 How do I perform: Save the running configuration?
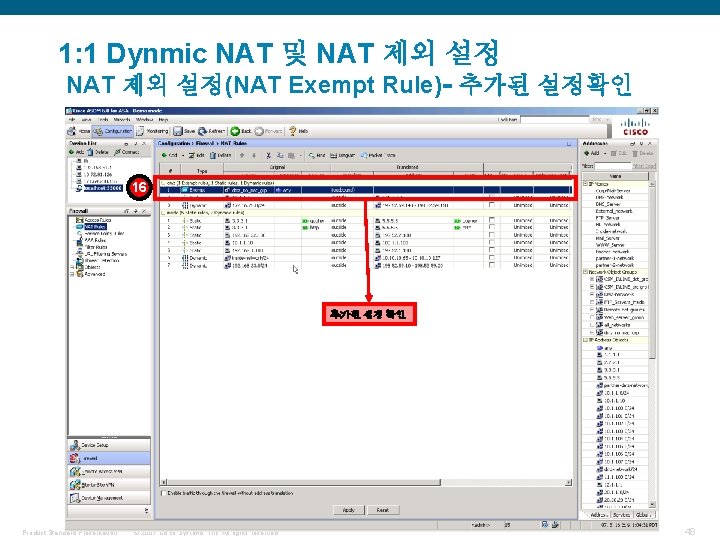coord(184,131)
